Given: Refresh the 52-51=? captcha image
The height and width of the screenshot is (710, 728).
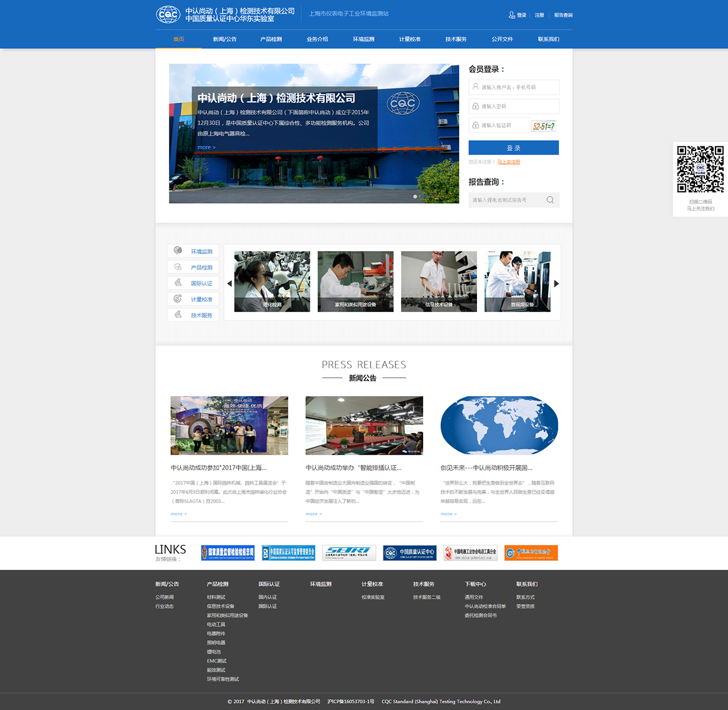Looking at the screenshot, I should pos(544,126).
